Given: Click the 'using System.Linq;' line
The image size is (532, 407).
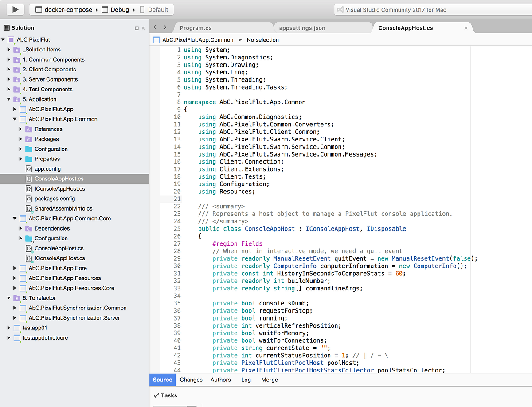Looking at the screenshot, I should (x=215, y=72).
